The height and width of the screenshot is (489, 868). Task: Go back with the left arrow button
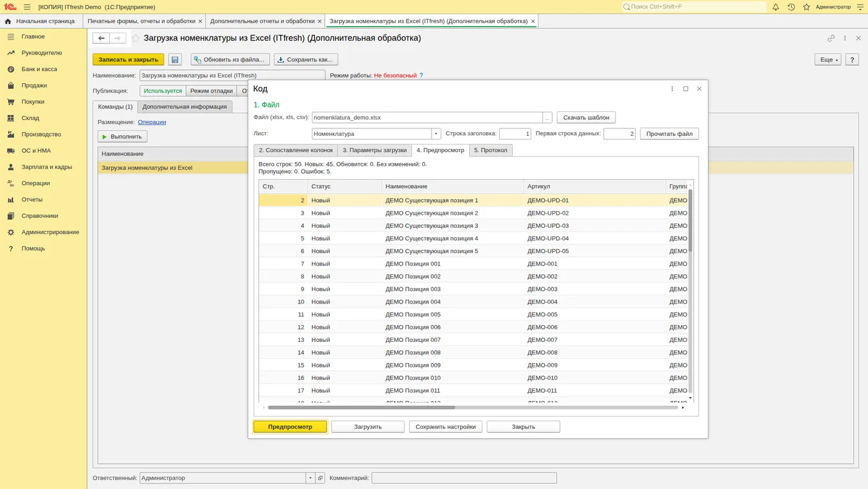[101, 38]
